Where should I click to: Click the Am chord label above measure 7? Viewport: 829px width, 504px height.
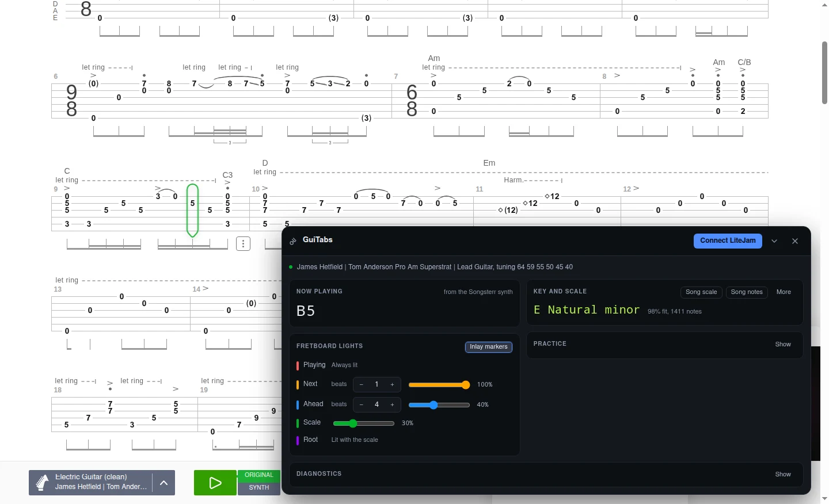coord(434,59)
